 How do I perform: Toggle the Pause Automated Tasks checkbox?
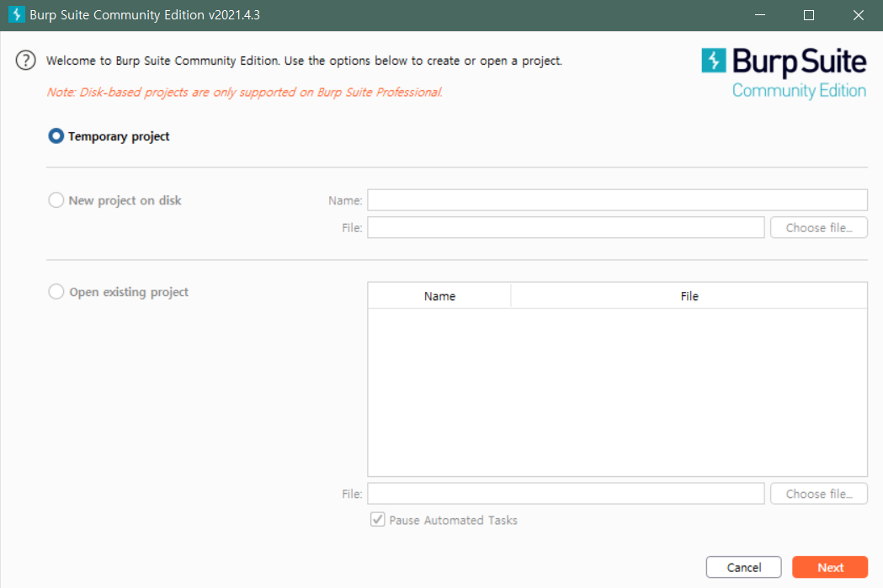(377, 519)
